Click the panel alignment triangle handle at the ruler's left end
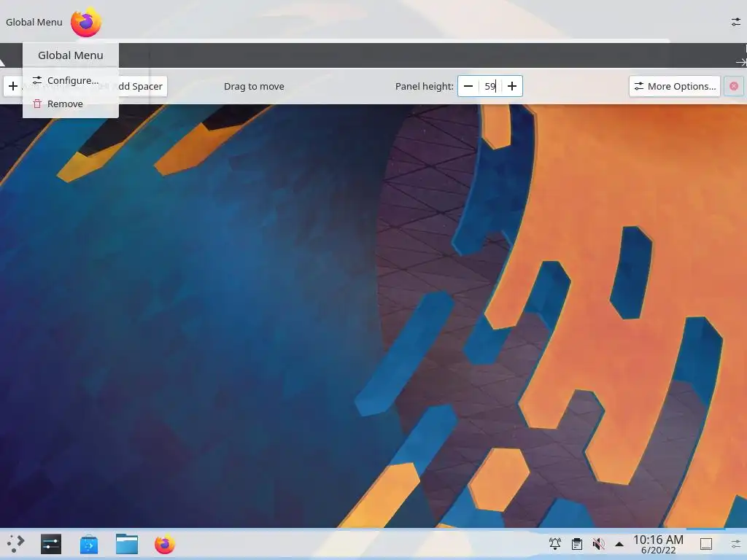 2,63
